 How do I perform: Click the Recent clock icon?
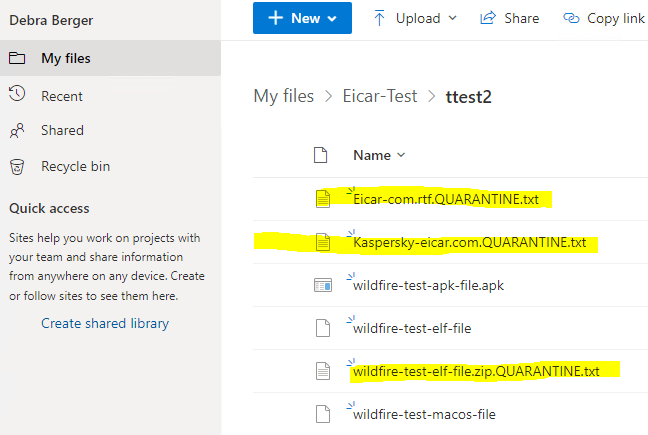tap(17, 95)
